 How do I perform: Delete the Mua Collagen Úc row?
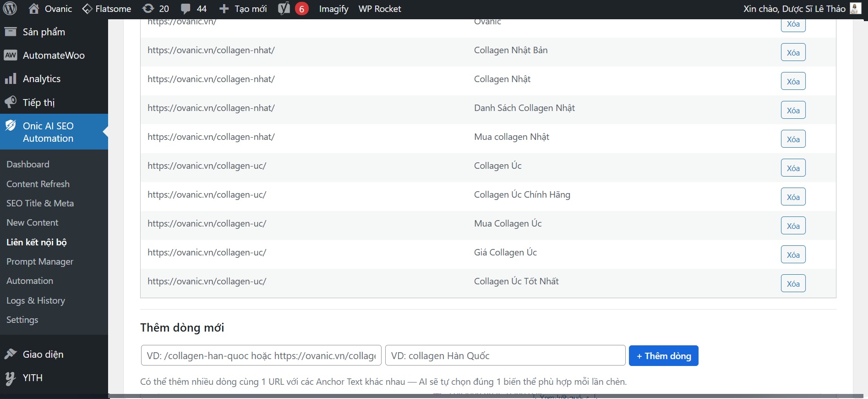pyautogui.click(x=793, y=226)
